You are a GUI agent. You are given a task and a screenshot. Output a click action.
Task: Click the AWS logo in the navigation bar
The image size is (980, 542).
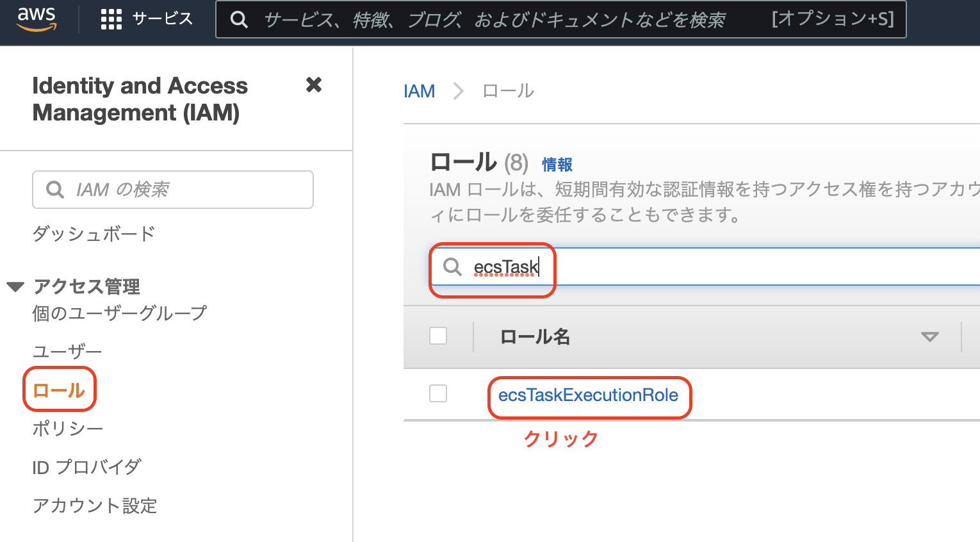37,18
